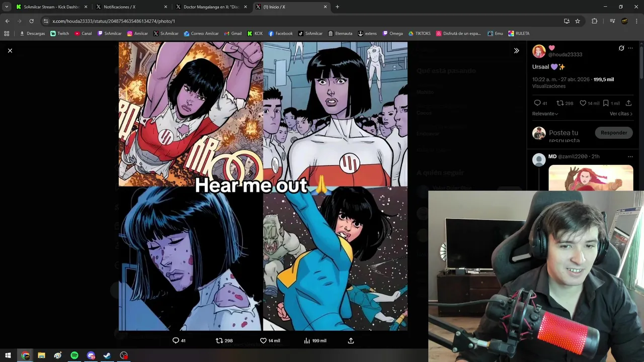Click the houda23333 profile avatar
644x362 pixels.
pos(539,51)
